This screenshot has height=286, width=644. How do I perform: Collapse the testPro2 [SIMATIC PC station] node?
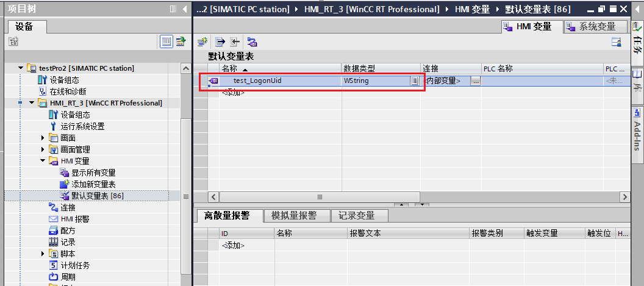[x=21, y=68]
